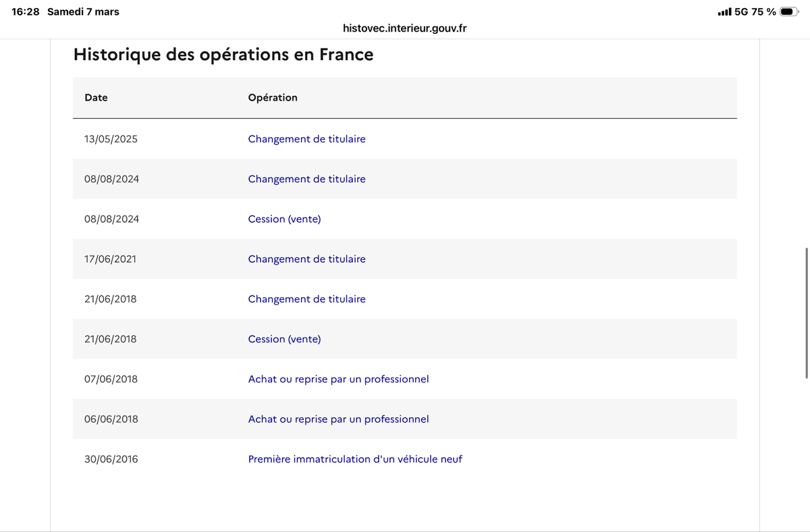Click the Date column header
The image size is (810, 532).
[96, 97]
